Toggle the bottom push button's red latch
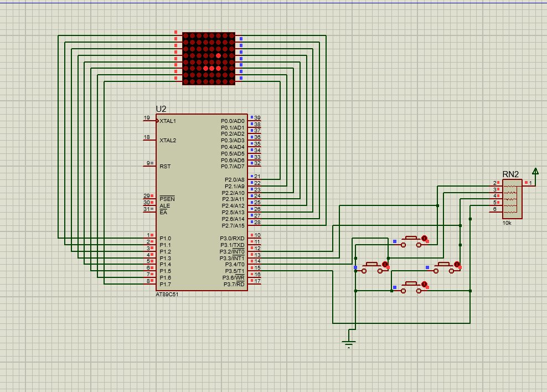547x392 pixels. point(424,284)
